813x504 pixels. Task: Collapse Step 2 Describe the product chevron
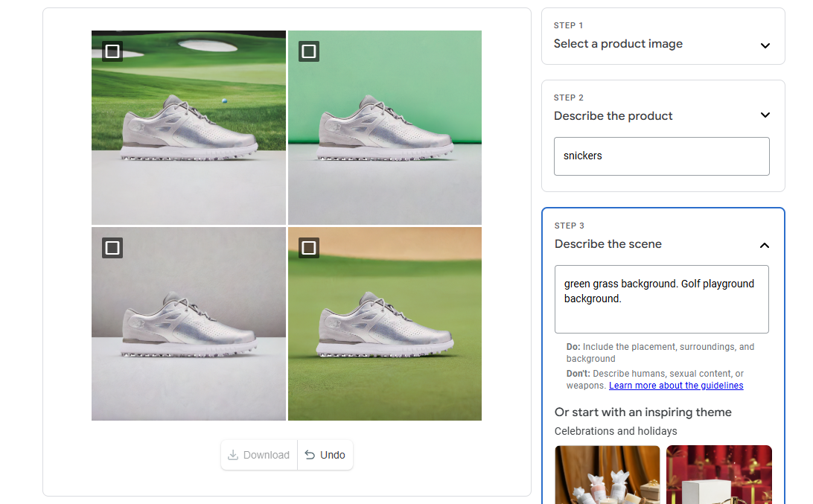point(765,115)
